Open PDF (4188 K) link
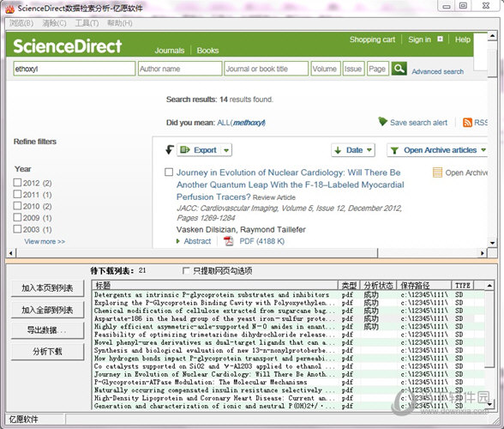This screenshot has height=429, width=504. pos(262,241)
